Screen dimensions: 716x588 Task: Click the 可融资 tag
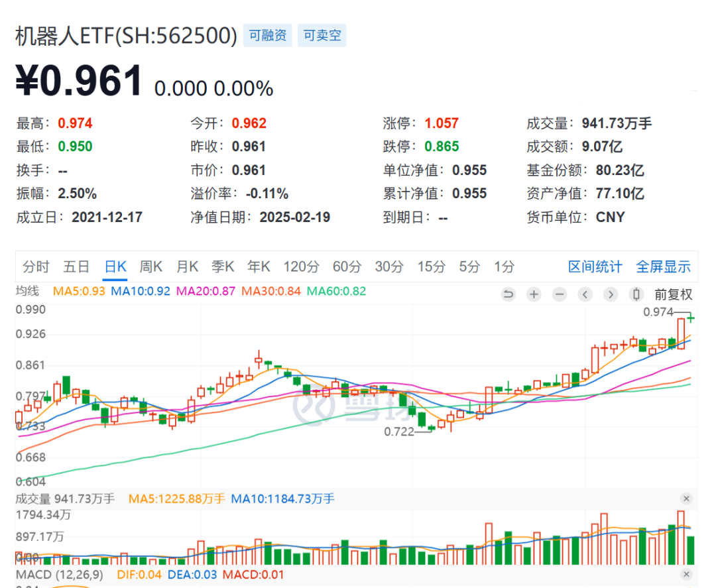pyautogui.click(x=268, y=36)
